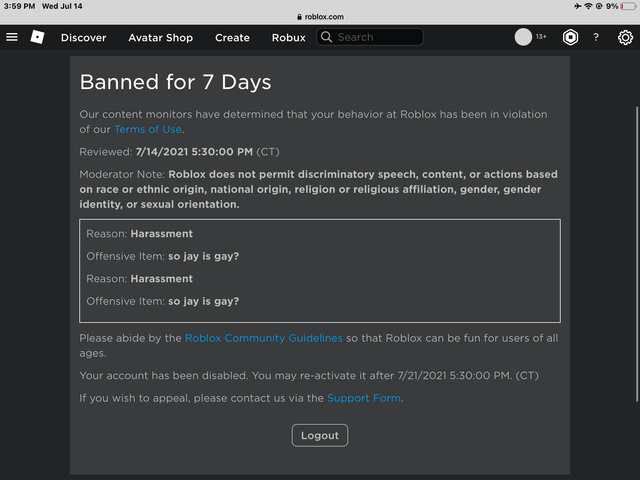Click the Robux hexagon icon
640x480 pixels.
click(x=570, y=38)
